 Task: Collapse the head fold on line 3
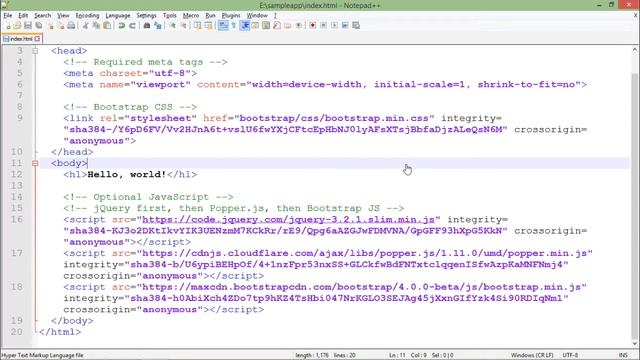pos(35,51)
